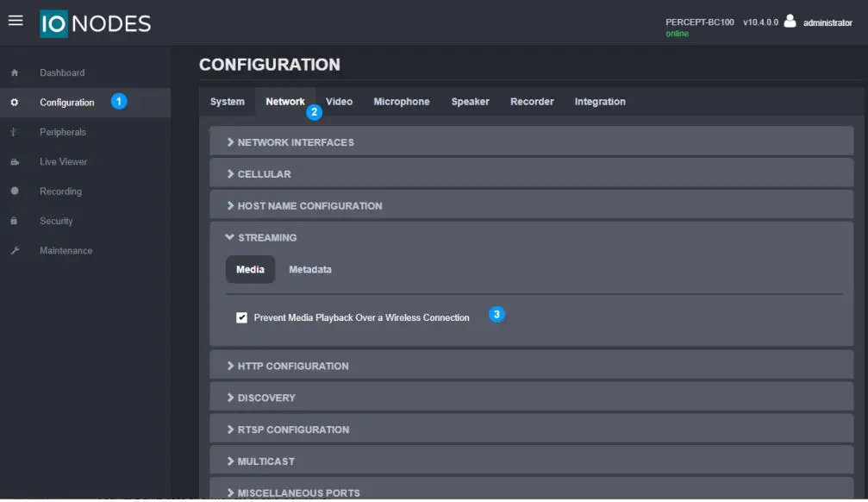This screenshot has width=868, height=502.
Task: Click the Configuration gear icon
Action: click(14, 103)
